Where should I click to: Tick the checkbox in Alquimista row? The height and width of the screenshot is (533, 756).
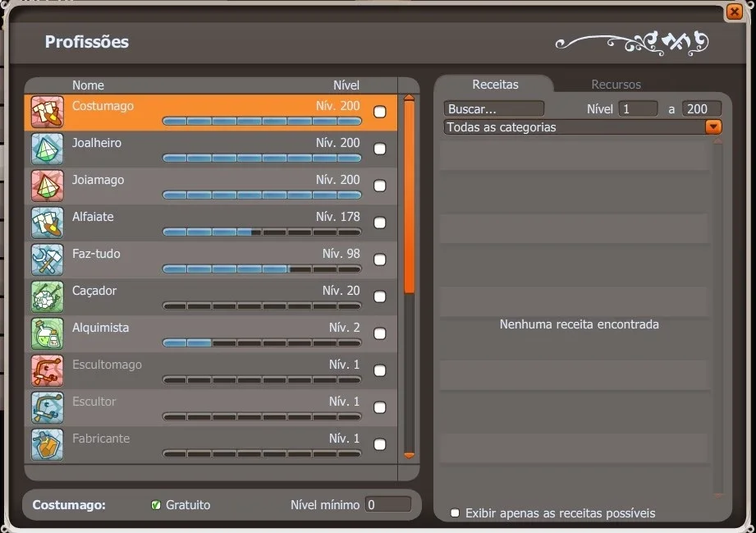(380, 333)
